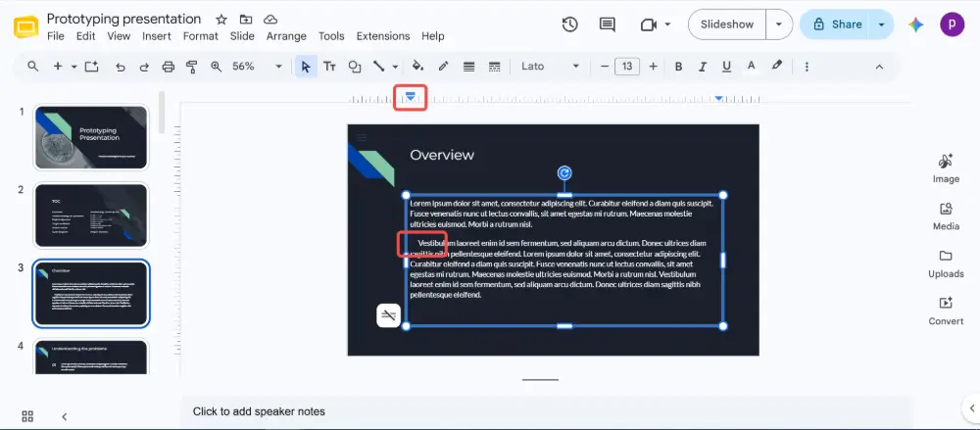
Task: Open the text color picker
Action: (x=752, y=67)
